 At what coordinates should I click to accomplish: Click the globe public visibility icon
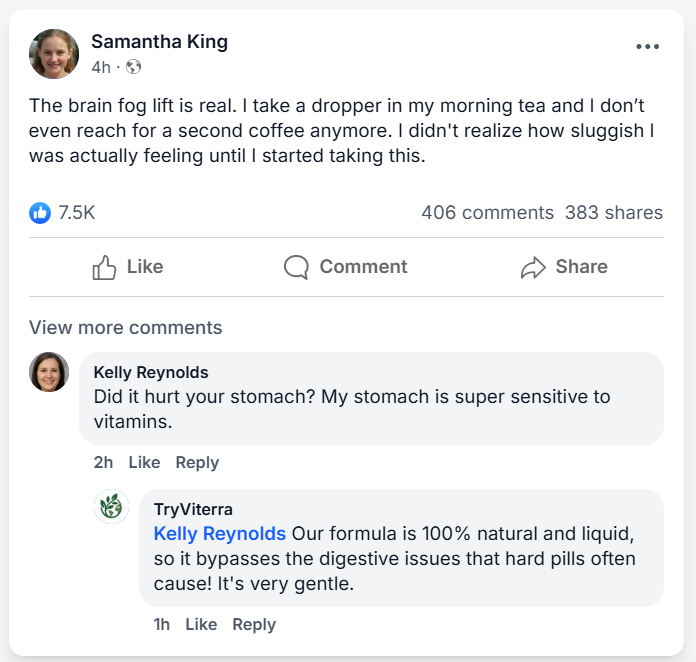[134, 67]
